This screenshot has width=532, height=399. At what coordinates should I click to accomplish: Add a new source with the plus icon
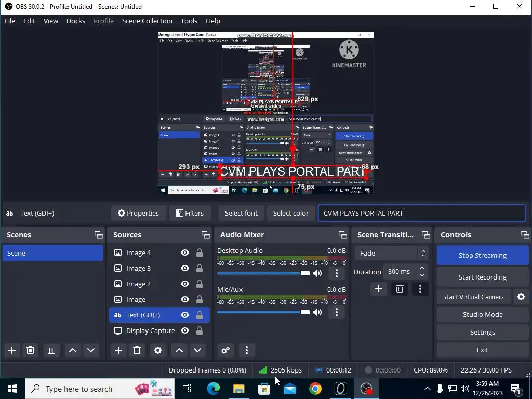(x=118, y=350)
